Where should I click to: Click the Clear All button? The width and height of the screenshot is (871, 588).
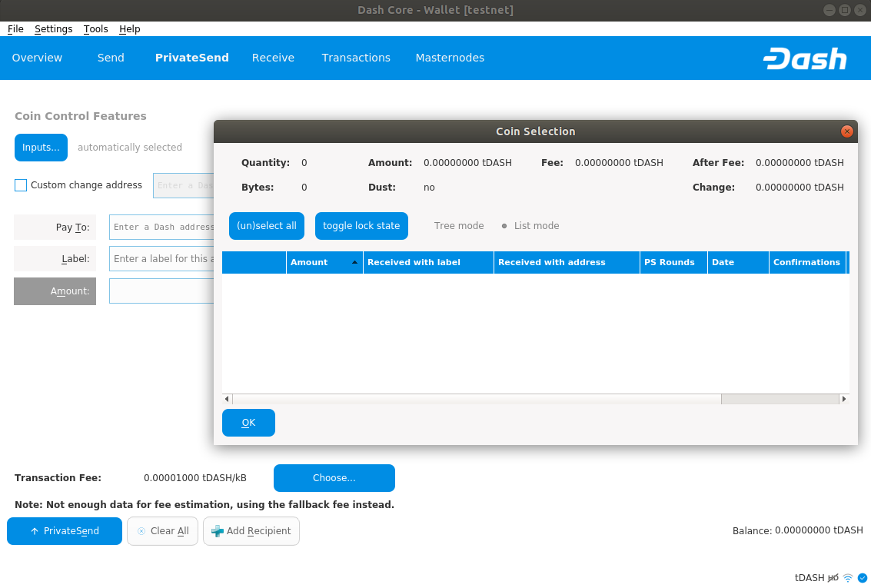coord(163,531)
